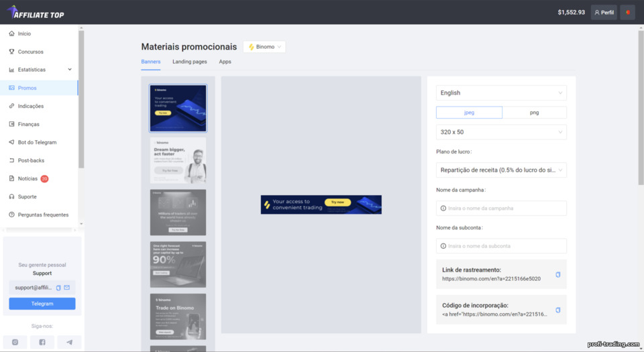Click the envelope email icon

coord(67,288)
